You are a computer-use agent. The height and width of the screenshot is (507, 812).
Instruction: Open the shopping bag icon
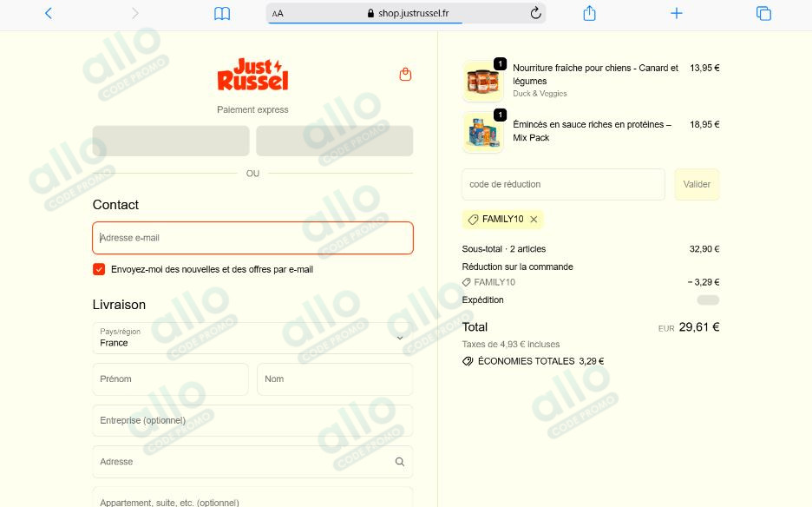(404, 75)
